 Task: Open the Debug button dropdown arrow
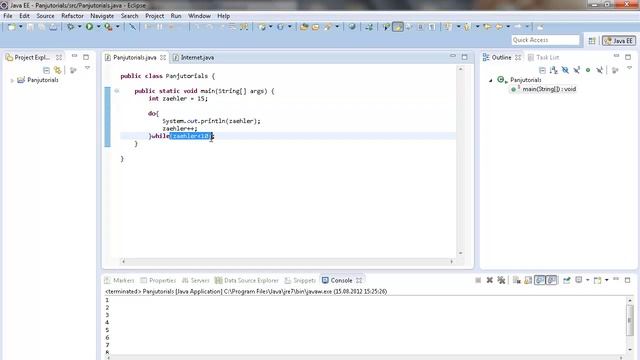[x=79, y=27]
